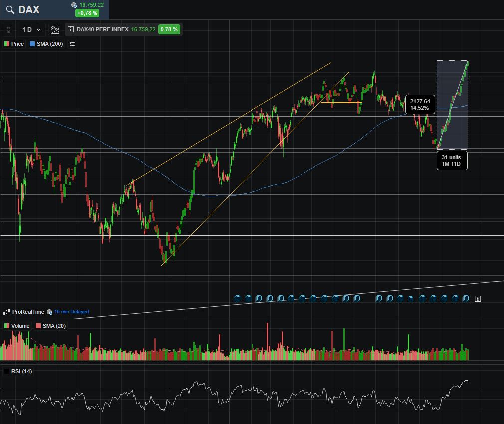The height and width of the screenshot is (424, 504).
Task: Open the indicators and studies icon
Action: pos(55,30)
